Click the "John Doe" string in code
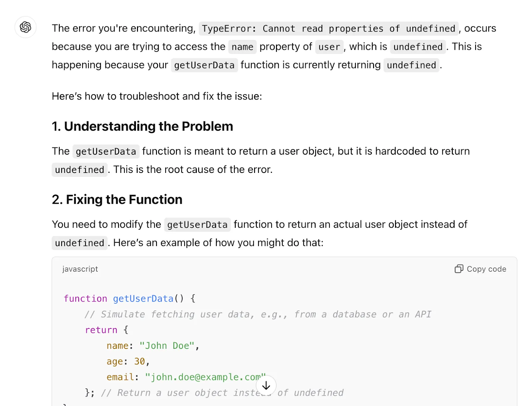The height and width of the screenshot is (406, 532). tap(167, 346)
